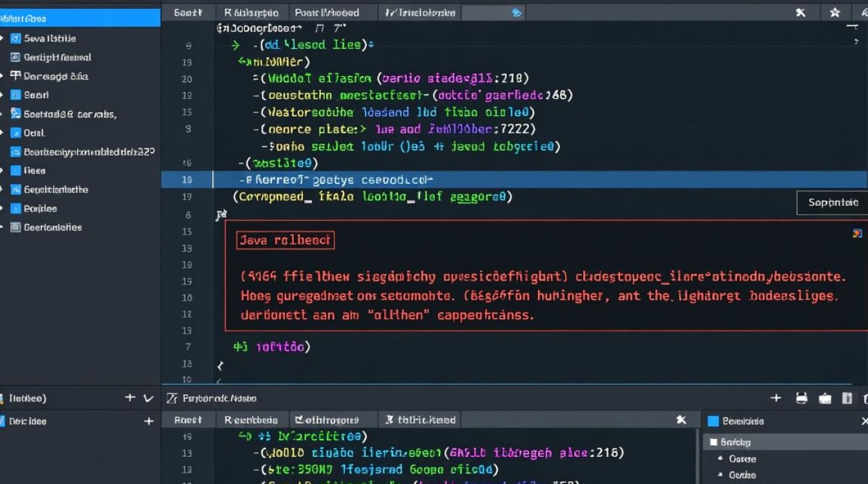The height and width of the screenshot is (484, 868).
Task: Click the small colored icon in red error box
Action: (x=857, y=234)
